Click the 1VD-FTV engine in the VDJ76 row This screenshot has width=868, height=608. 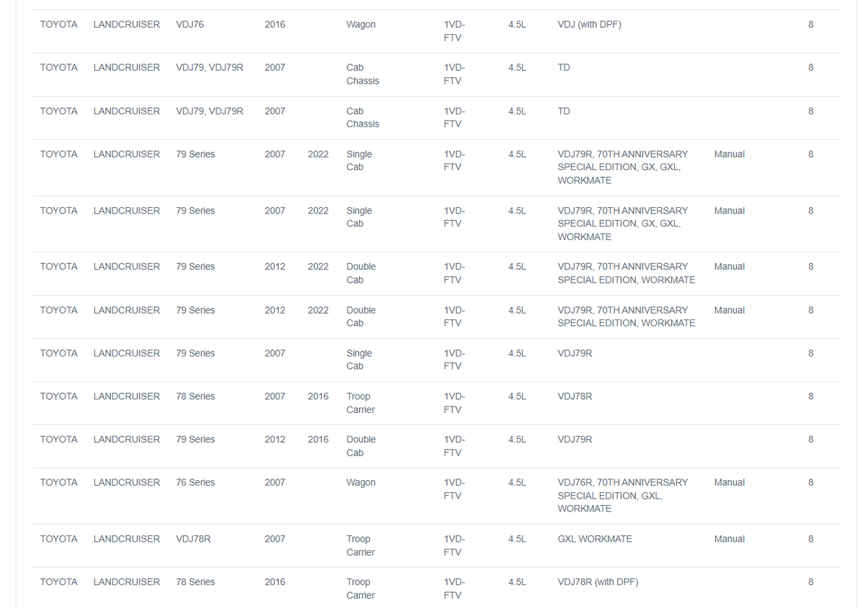pyautogui.click(x=453, y=31)
